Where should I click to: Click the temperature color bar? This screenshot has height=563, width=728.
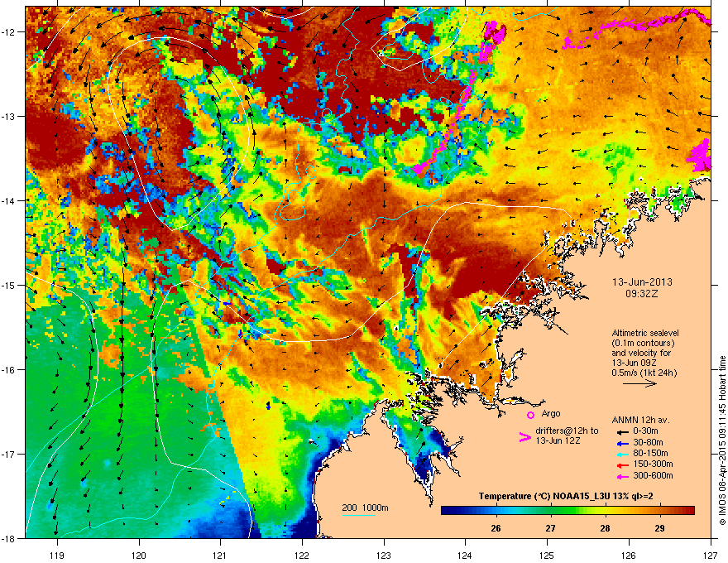(568, 510)
